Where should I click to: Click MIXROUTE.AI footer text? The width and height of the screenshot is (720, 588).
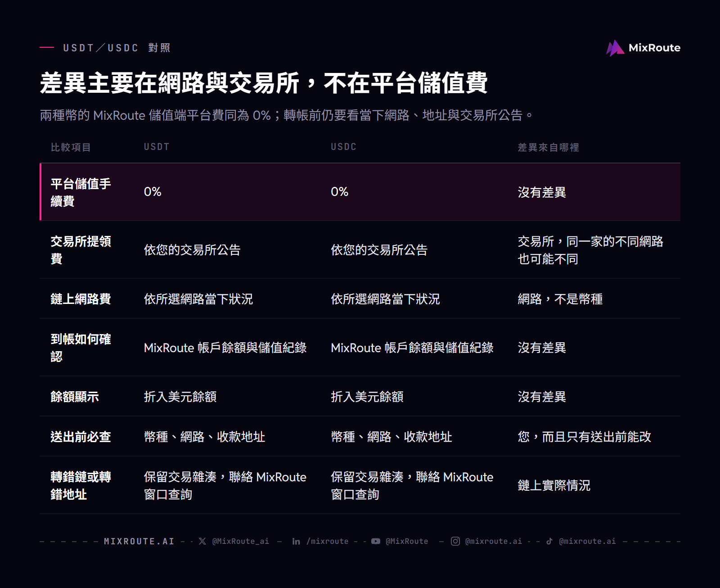(139, 541)
